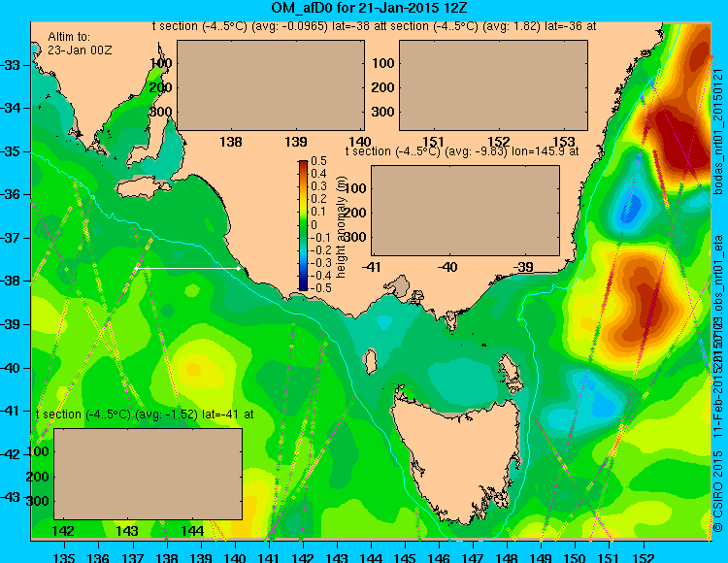Click the "© CSIRO 2015" copyright text
This screenshot has width=728, height=563.
(x=718, y=491)
